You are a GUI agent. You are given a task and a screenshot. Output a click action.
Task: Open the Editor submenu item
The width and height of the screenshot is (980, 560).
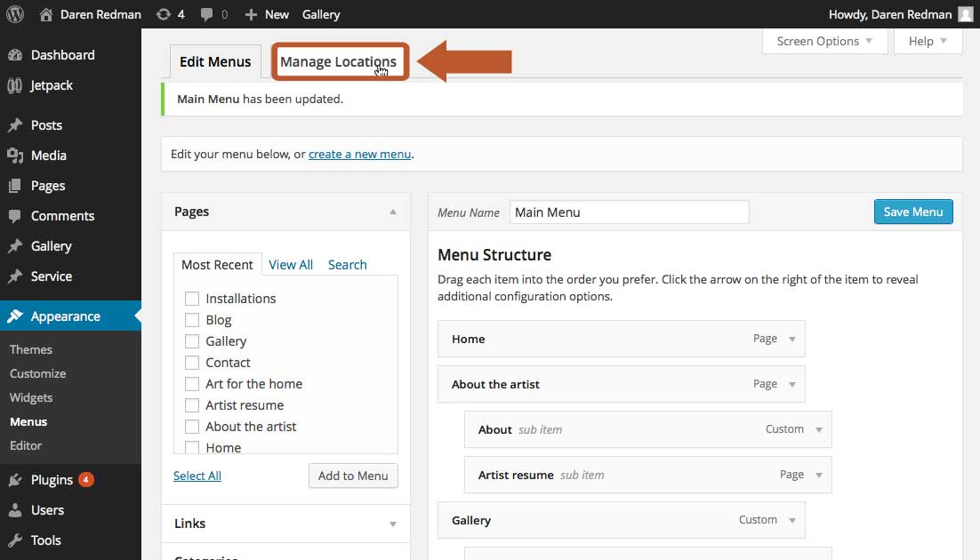[26, 445]
